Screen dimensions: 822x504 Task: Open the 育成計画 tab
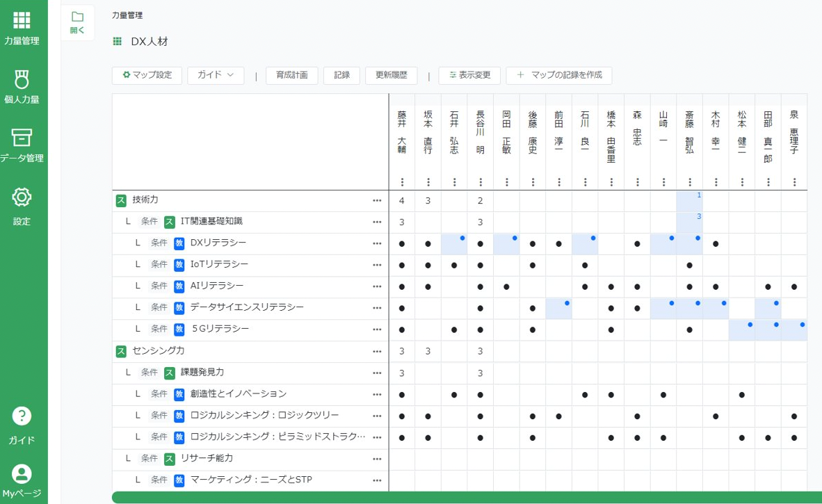tap(292, 75)
